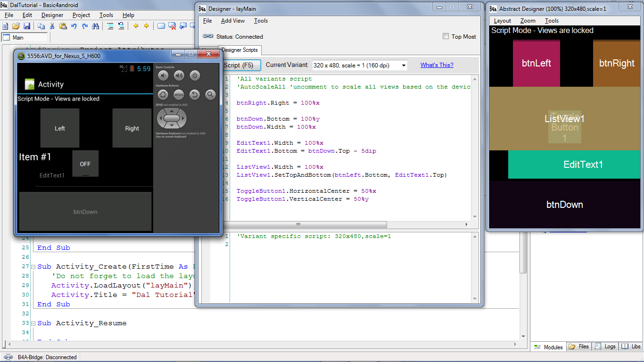
Task: Open the Current Variant dropdown
Action: click(359, 66)
